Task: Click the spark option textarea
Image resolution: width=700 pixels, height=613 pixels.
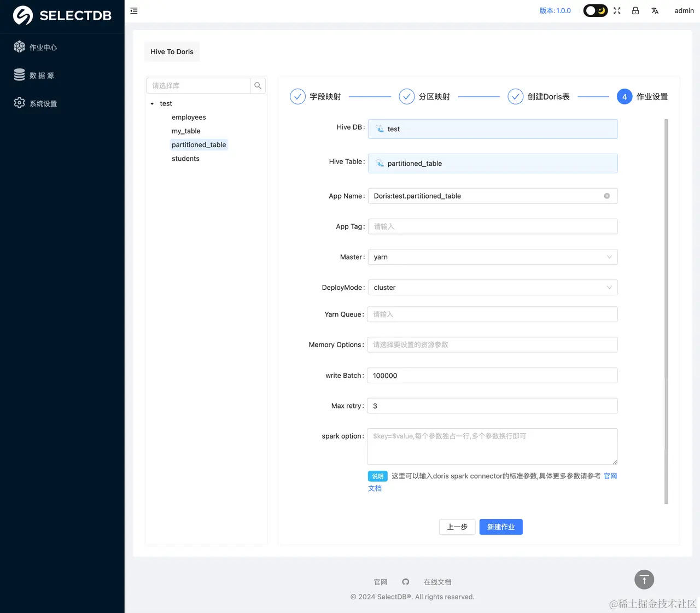Action: [x=492, y=447]
